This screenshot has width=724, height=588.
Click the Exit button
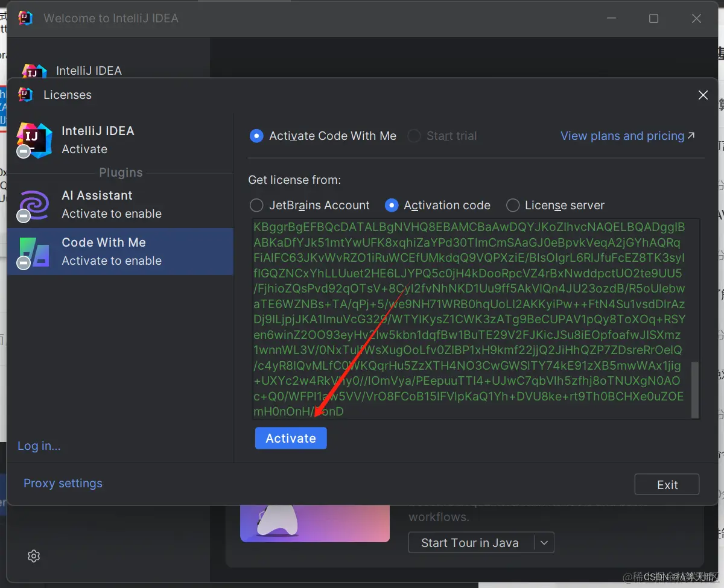click(x=667, y=485)
